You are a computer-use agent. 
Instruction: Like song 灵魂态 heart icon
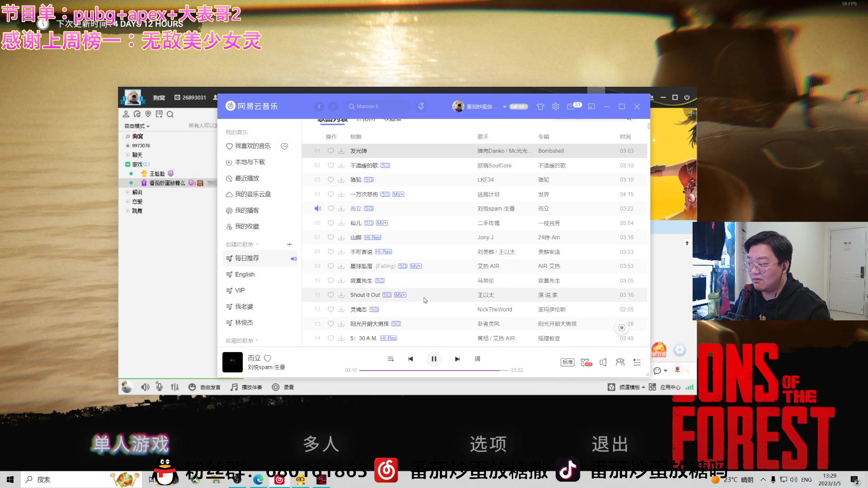click(330, 309)
